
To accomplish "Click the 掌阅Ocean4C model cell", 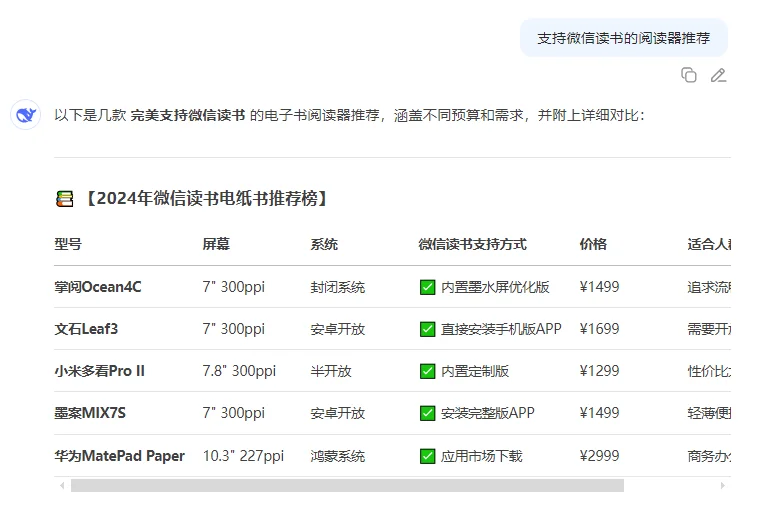I will coord(98,287).
